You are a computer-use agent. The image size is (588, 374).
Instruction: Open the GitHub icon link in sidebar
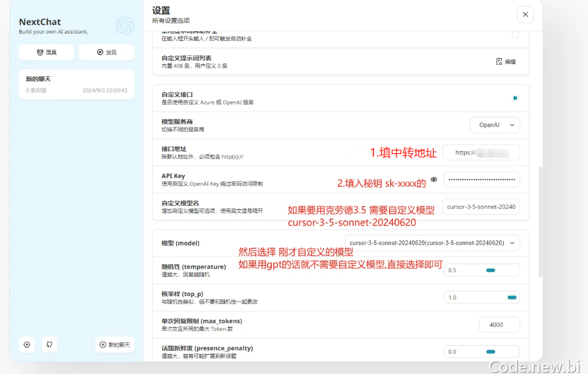click(50, 345)
